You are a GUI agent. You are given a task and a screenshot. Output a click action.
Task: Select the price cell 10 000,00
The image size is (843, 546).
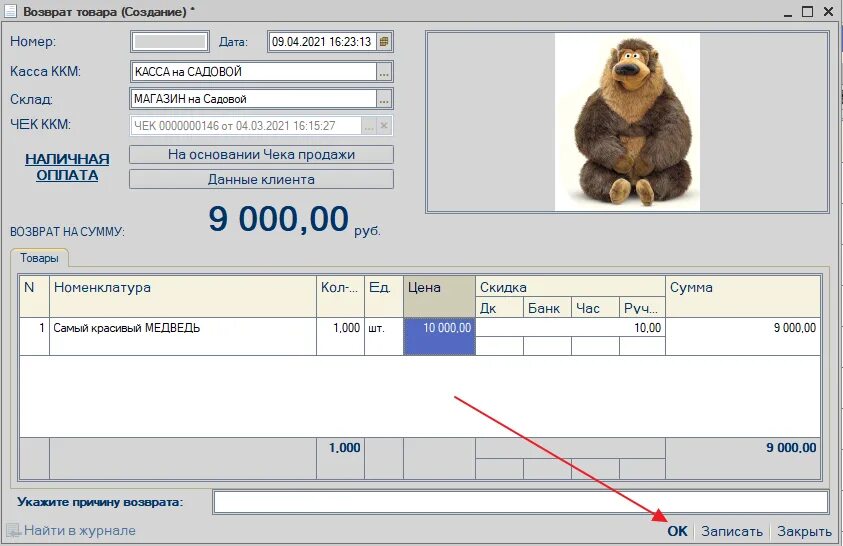[439, 336]
